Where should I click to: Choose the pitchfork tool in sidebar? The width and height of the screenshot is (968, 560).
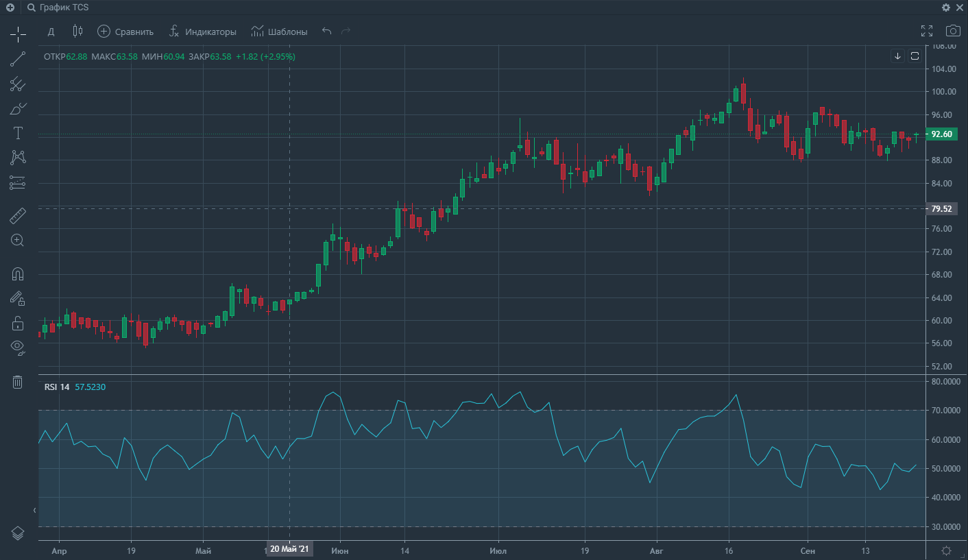coord(18,84)
